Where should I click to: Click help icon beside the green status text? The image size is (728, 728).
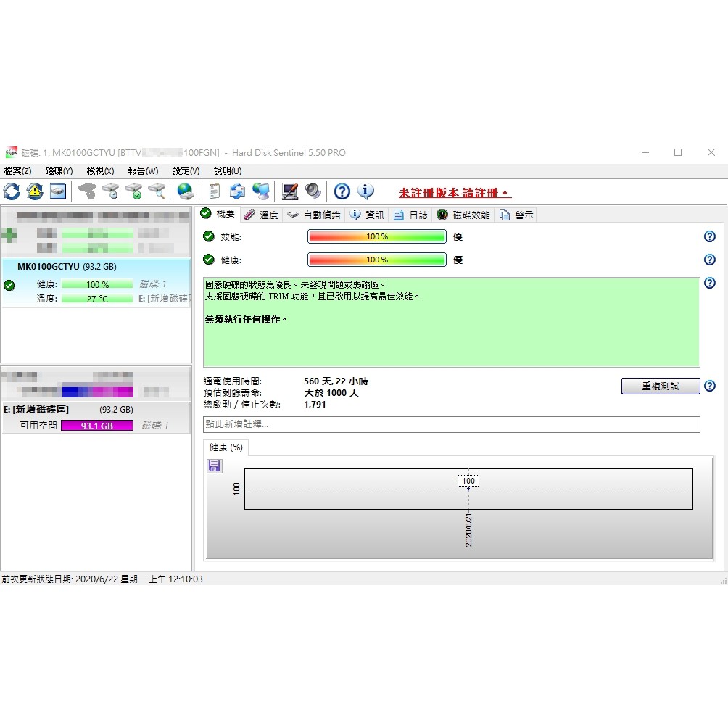(x=709, y=283)
